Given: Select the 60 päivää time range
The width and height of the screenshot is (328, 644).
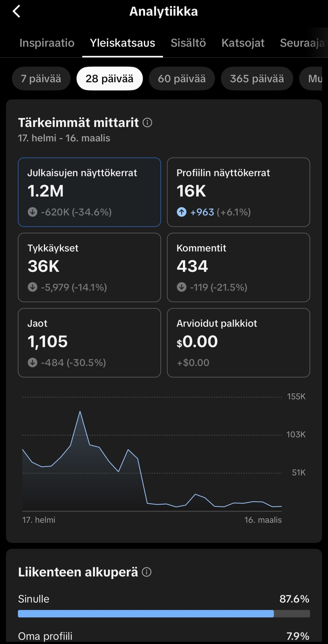Looking at the screenshot, I should click(x=182, y=78).
